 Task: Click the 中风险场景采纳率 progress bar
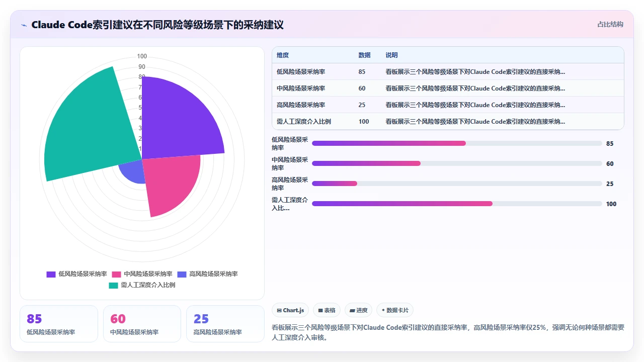tap(457, 163)
